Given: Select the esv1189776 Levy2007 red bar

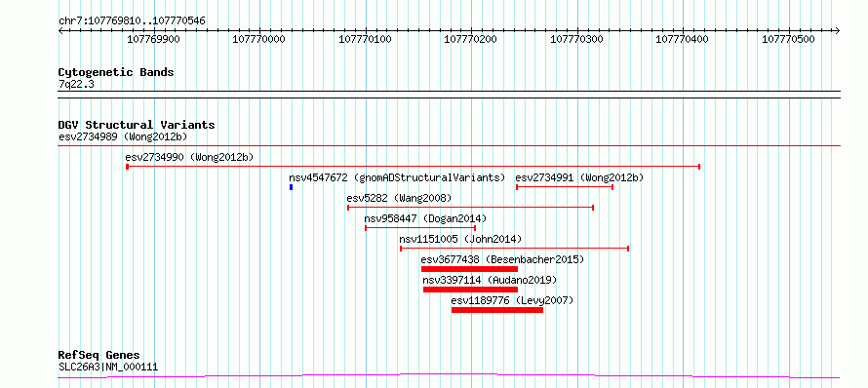Looking at the screenshot, I should (x=497, y=310).
